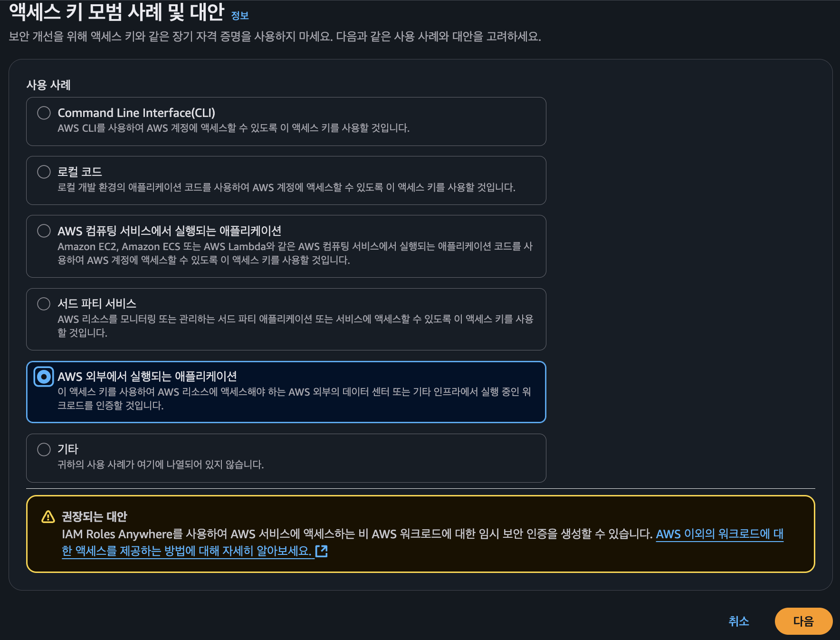
Task: Click the 서드 파티 서비스 option card description
Action: tap(295, 326)
